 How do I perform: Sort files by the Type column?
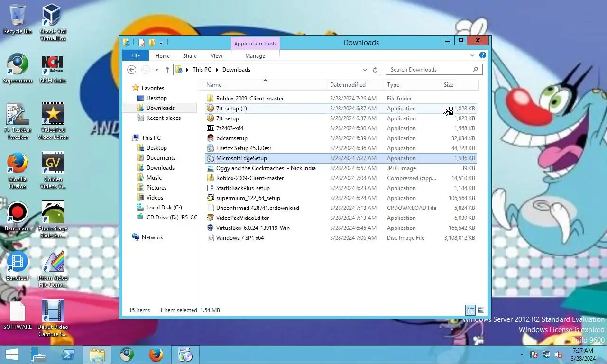click(412, 85)
